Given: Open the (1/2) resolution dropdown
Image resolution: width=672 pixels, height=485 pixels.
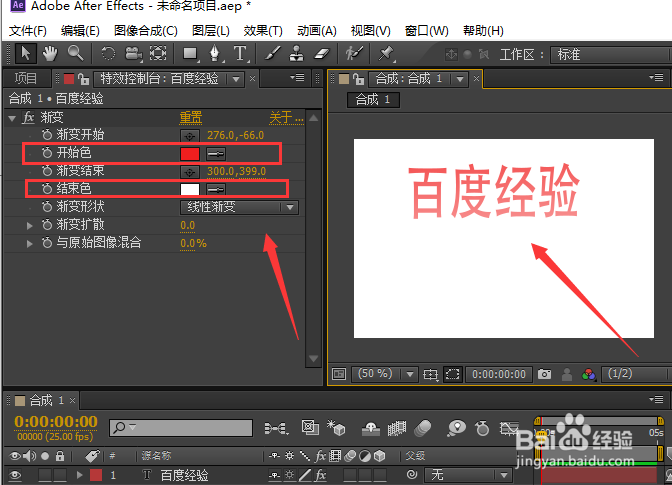Looking at the screenshot, I should (x=636, y=374).
